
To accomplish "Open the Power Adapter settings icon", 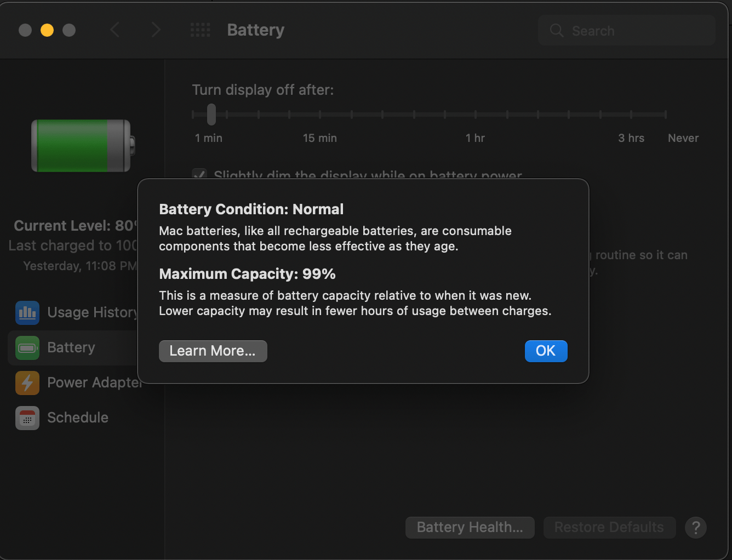I will (x=27, y=383).
